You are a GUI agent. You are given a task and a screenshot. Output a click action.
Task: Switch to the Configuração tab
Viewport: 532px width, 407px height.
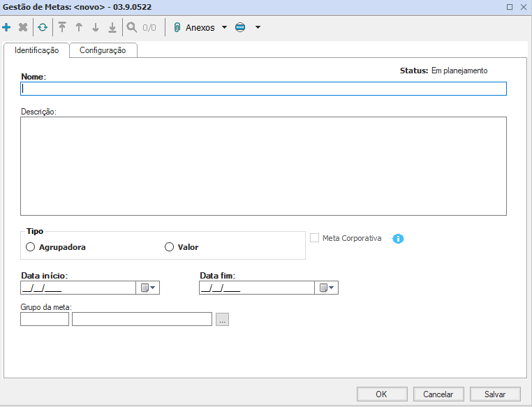[x=103, y=50]
